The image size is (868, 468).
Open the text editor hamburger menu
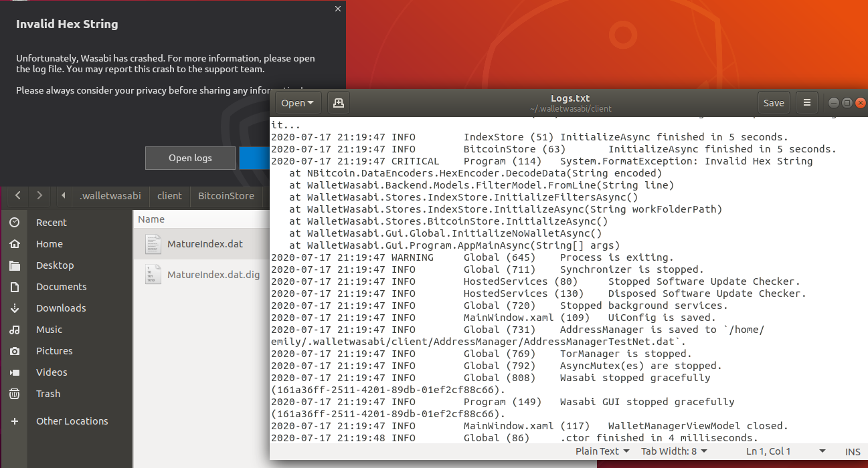coord(807,103)
